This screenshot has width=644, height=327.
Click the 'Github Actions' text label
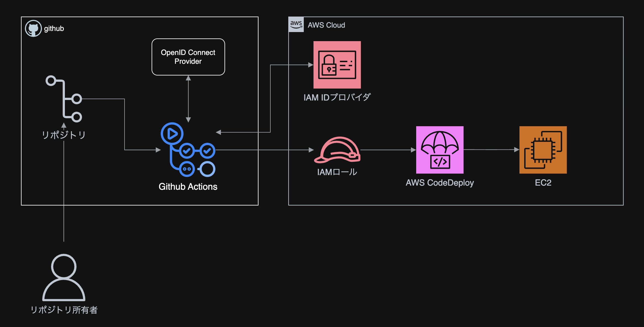[188, 187]
